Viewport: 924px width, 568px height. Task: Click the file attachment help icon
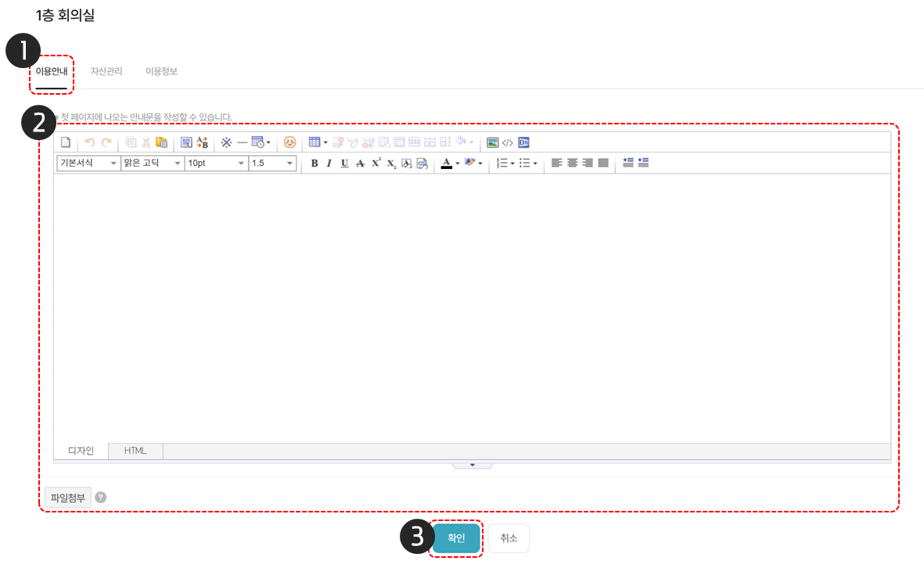(101, 498)
